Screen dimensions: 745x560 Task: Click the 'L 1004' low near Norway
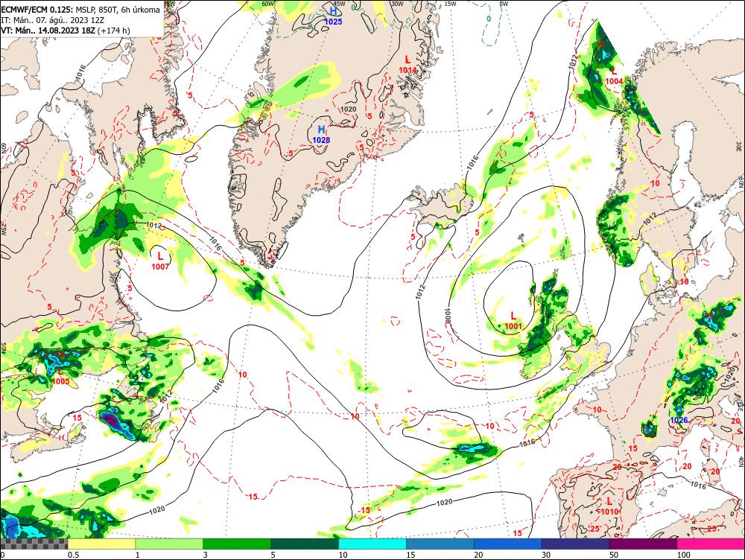(x=614, y=76)
